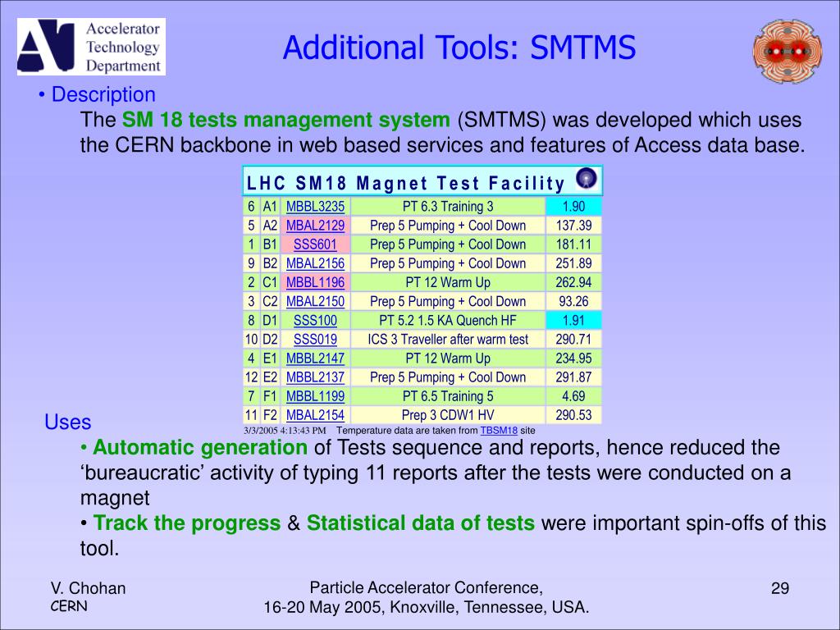840x630 pixels.
Task: Open the MBBL2137 magnet link
Action: (315, 377)
